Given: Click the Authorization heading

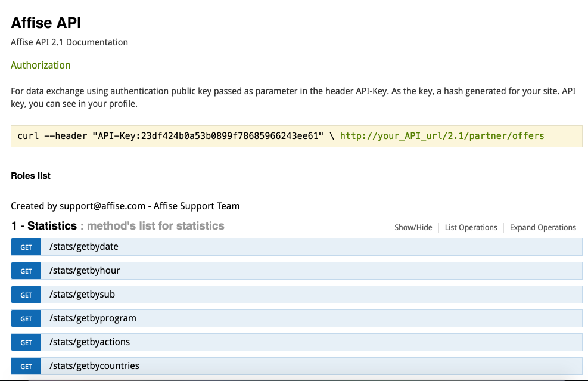Looking at the screenshot, I should tap(41, 65).
